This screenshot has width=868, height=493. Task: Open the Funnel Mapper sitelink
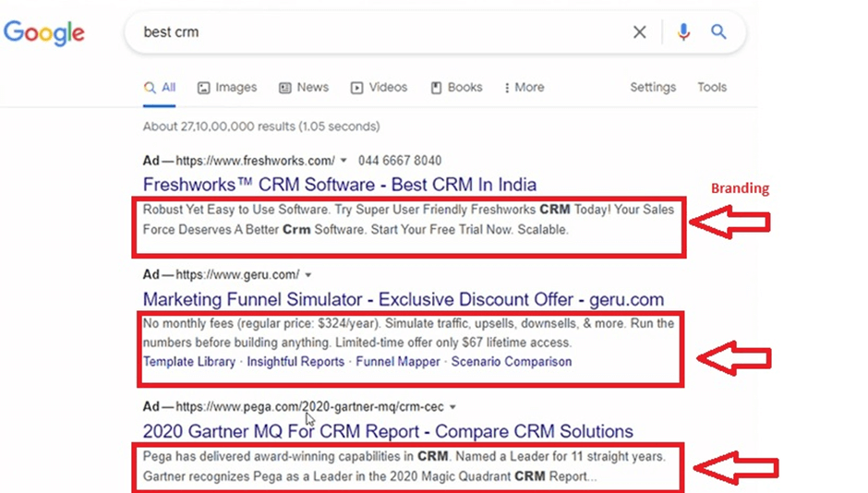397,362
